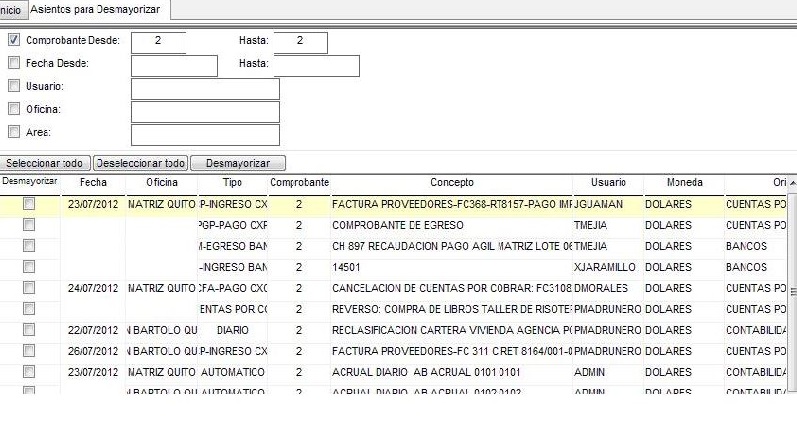Check Desmayorizar box for CH 897 RECAUDACION row
The image size is (797, 426).
pyautogui.click(x=29, y=246)
